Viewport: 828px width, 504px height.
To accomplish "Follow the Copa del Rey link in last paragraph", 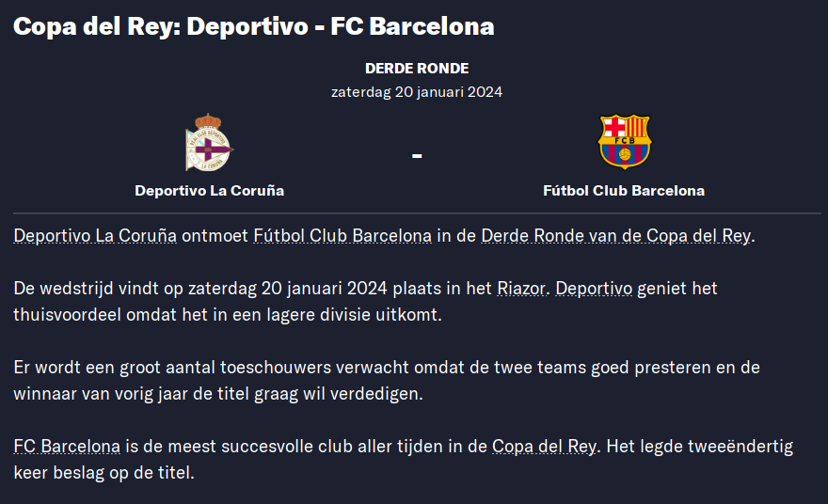I will coord(544,447).
